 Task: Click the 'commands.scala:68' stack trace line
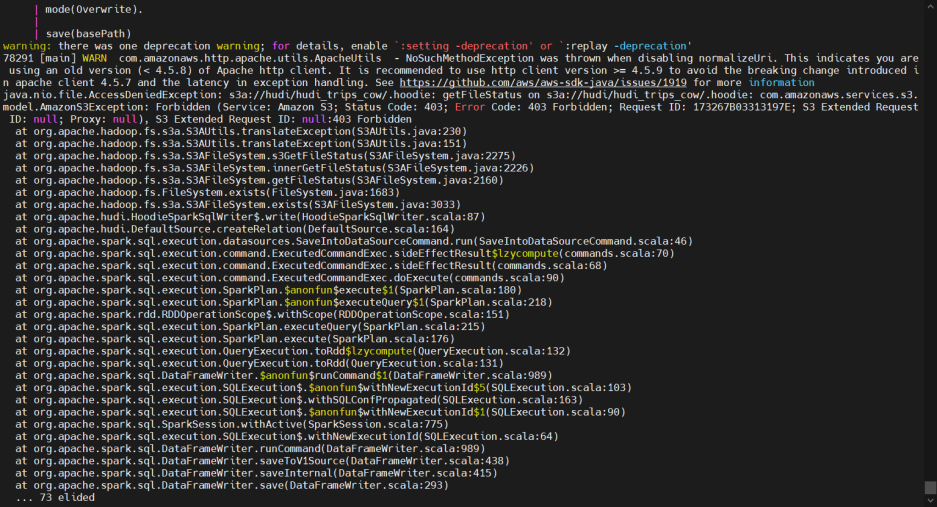[x=311, y=266]
